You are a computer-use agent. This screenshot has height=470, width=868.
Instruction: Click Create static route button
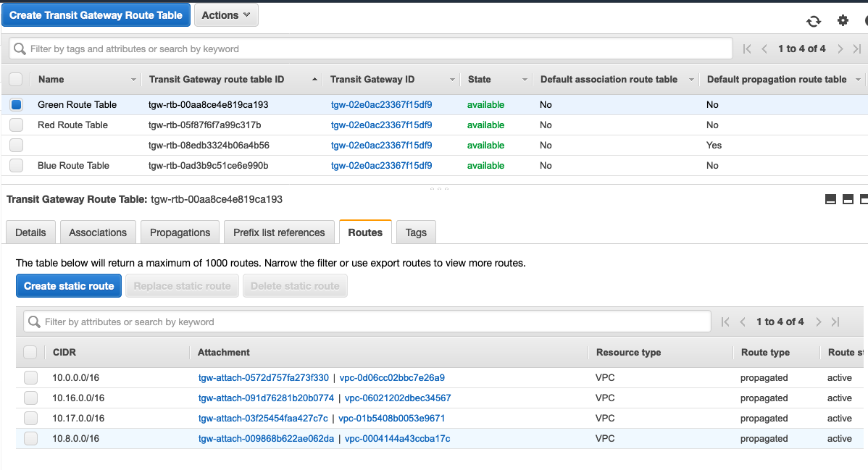click(69, 286)
